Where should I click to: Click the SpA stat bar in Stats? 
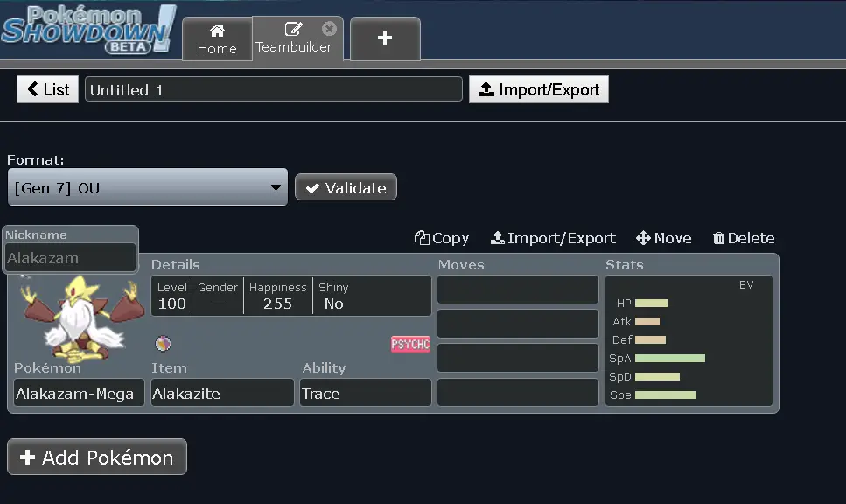(669, 358)
